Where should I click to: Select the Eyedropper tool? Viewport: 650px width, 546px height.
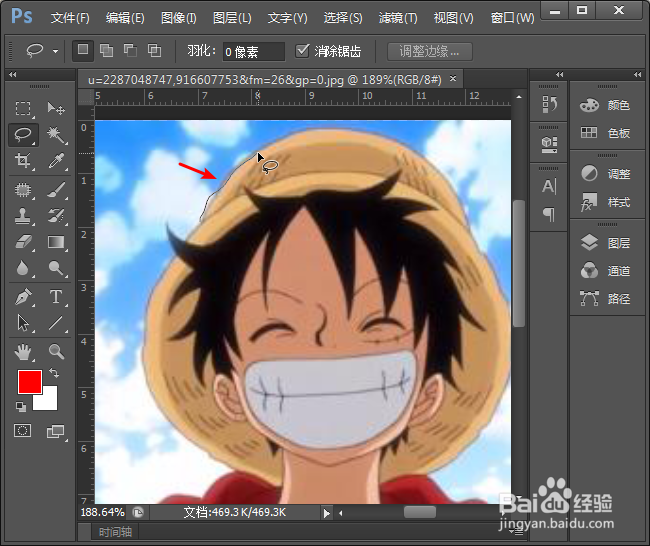tap(56, 160)
